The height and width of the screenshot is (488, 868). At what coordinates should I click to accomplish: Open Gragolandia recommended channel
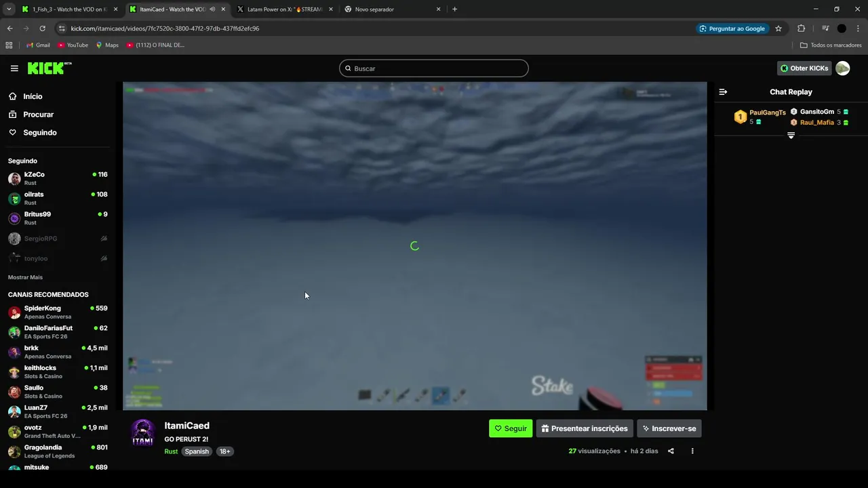tap(58, 451)
